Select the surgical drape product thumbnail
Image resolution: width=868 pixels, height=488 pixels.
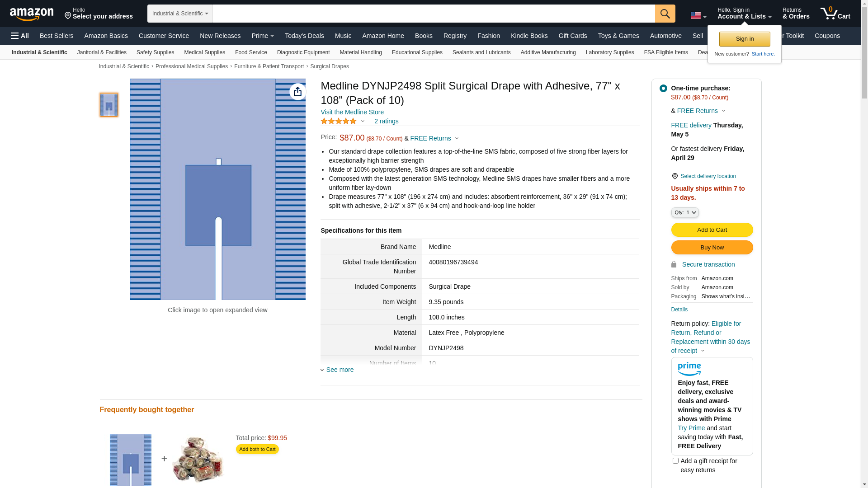pos(109,105)
